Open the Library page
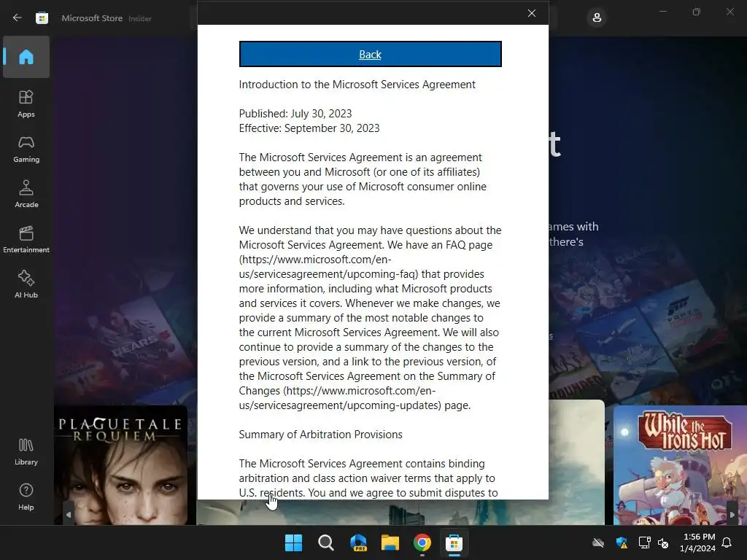747x560 pixels. tap(26, 451)
